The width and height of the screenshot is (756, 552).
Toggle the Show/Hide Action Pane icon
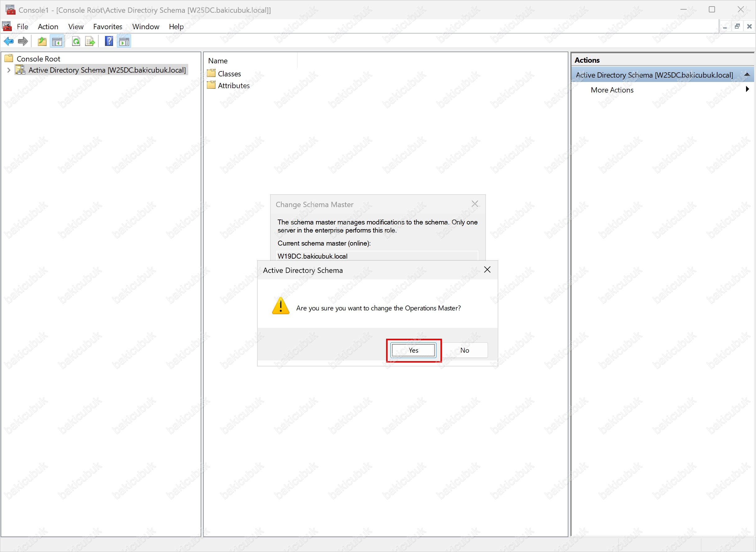click(124, 41)
